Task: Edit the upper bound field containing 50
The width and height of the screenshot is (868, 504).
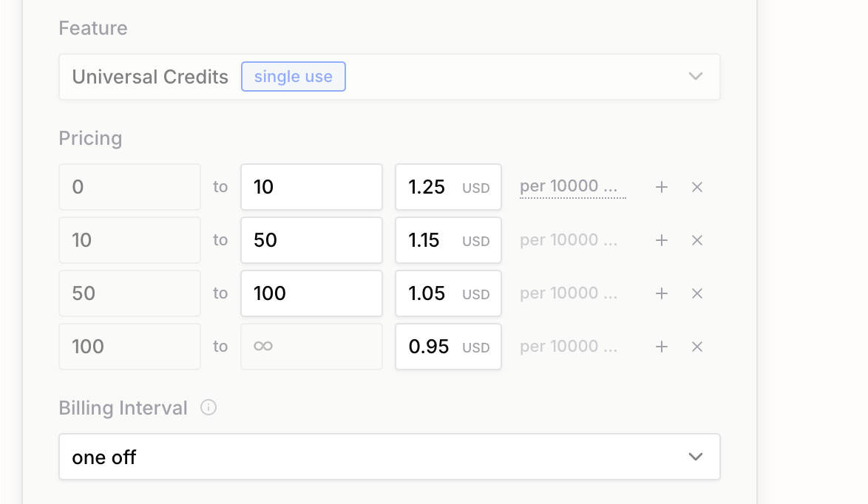Action: 311,241
